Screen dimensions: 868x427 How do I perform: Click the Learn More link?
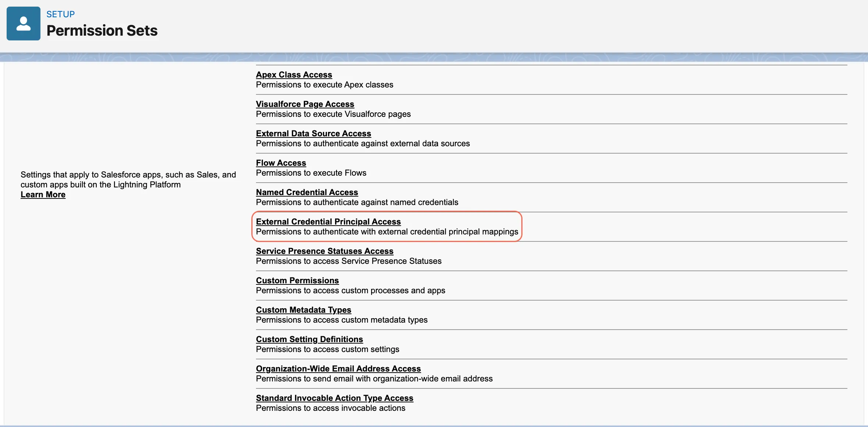click(43, 195)
